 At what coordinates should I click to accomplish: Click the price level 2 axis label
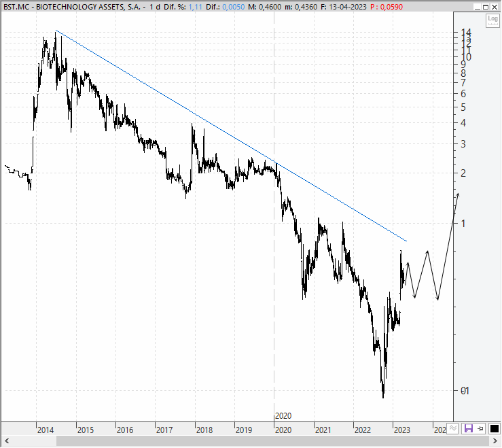click(463, 173)
